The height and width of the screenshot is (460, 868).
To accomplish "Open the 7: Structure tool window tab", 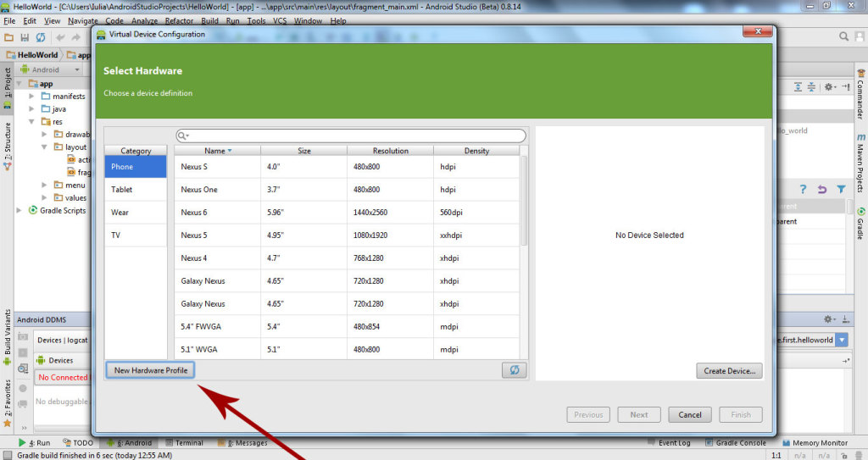I will tap(7, 147).
